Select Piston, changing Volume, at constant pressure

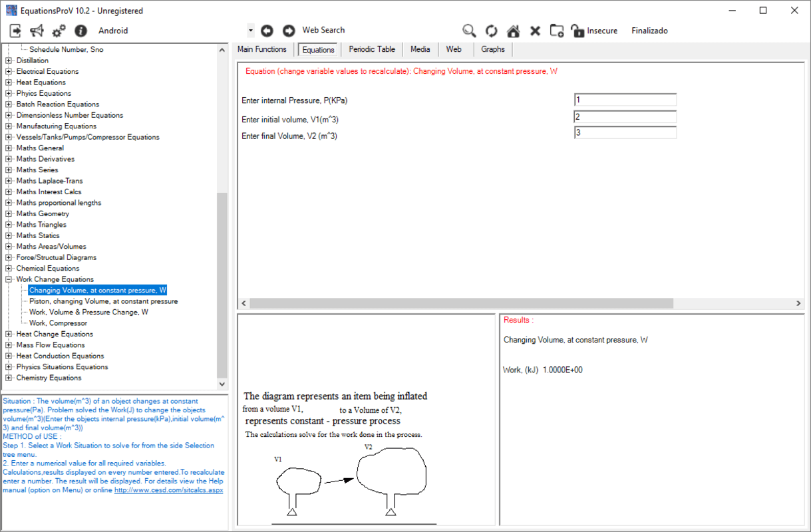103,301
